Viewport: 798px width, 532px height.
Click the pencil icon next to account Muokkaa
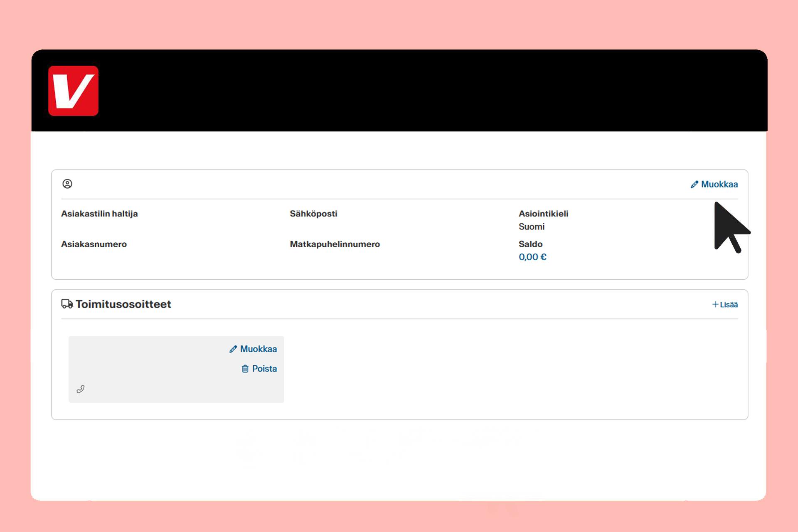click(x=694, y=185)
